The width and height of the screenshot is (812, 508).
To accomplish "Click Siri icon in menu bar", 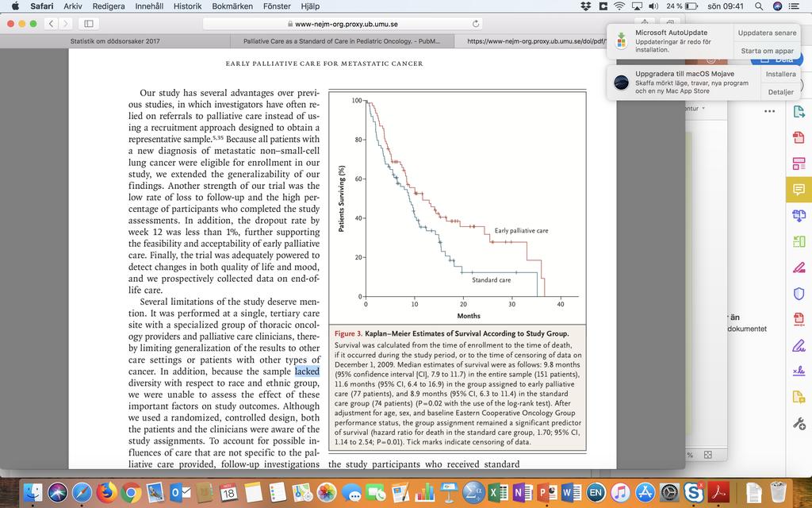I will click(x=777, y=6).
